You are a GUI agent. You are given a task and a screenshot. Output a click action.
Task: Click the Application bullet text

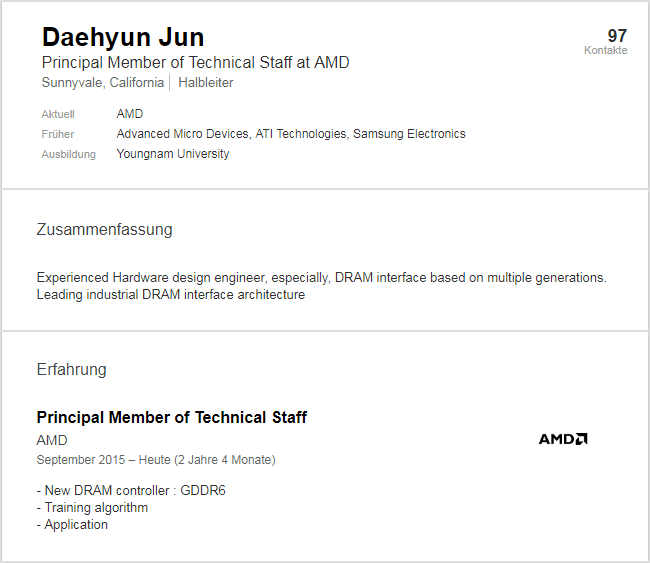click(76, 525)
